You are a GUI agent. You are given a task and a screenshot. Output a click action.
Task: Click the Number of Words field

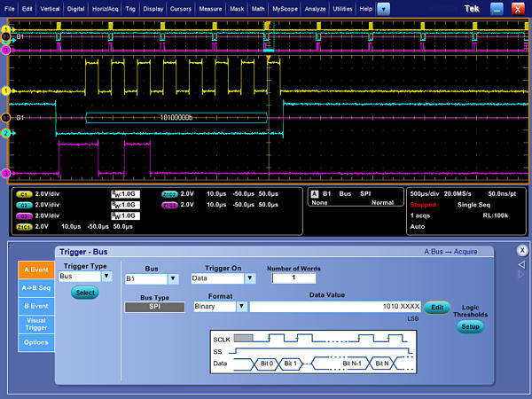293,278
